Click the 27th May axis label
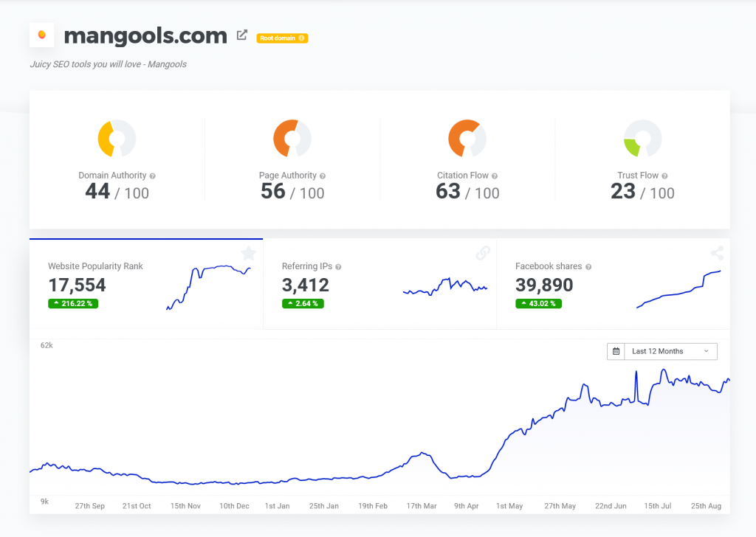This screenshot has width=756, height=537. [560, 506]
